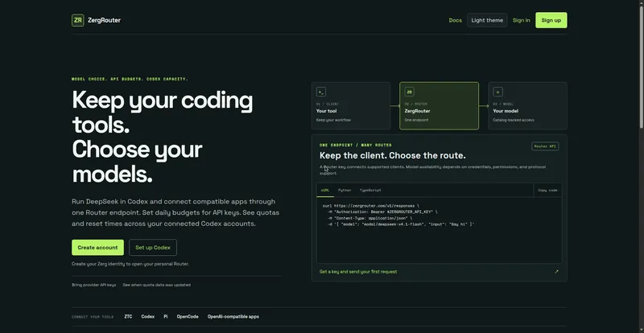The height and width of the screenshot is (333, 644).
Task: Click the Catalog-backed access subtitle
Action: [x=514, y=121]
